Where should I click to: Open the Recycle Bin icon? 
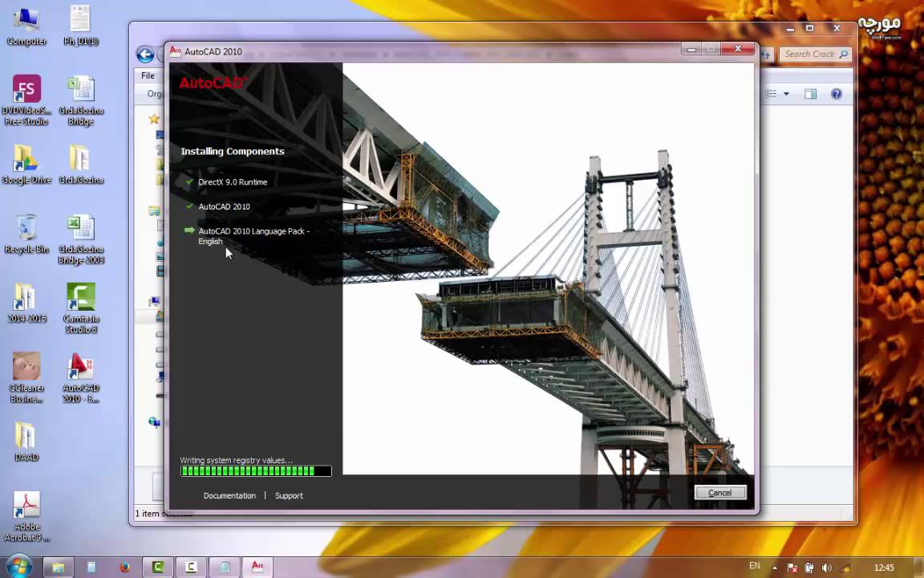pos(26,234)
